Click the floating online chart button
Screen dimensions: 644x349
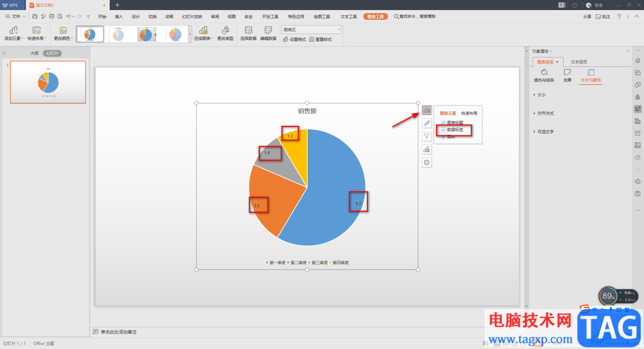427,149
